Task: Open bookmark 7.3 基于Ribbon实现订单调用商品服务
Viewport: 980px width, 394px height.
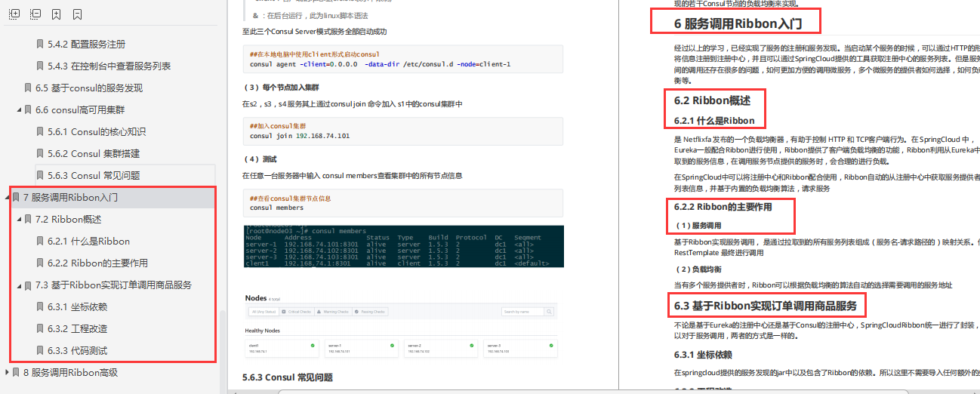Action: [x=113, y=285]
